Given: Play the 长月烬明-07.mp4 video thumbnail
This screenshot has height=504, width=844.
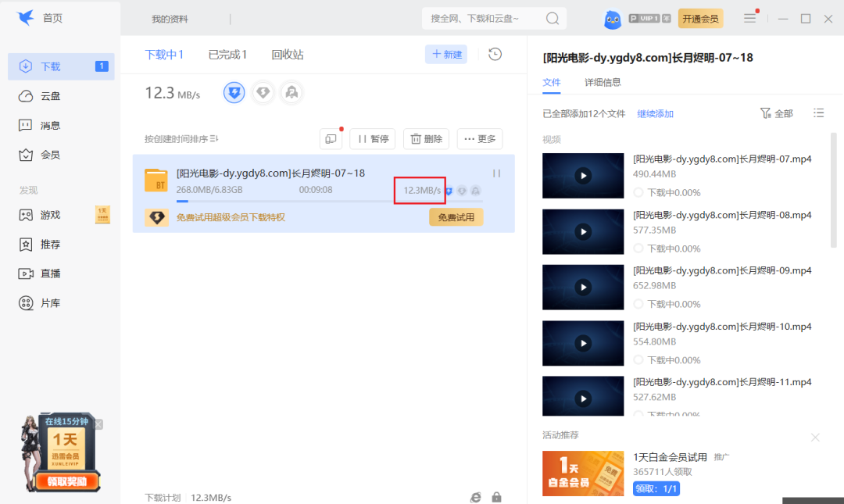Looking at the screenshot, I should pyautogui.click(x=583, y=176).
